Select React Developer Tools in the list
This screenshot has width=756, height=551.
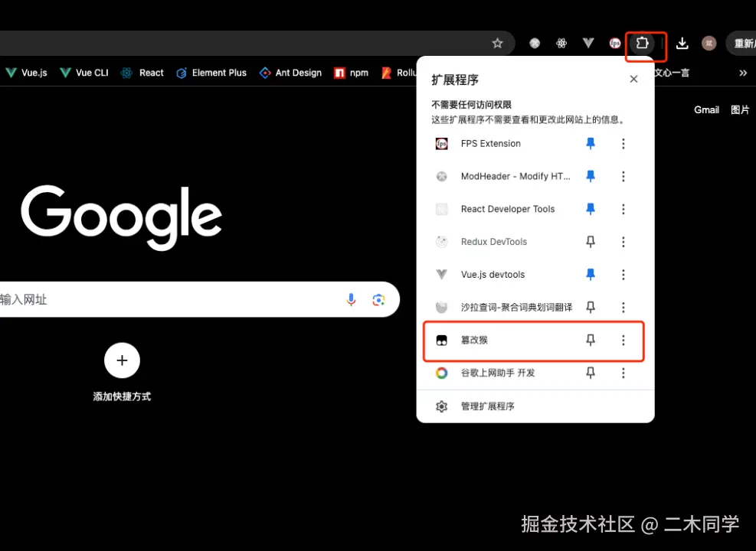click(502, 209)
